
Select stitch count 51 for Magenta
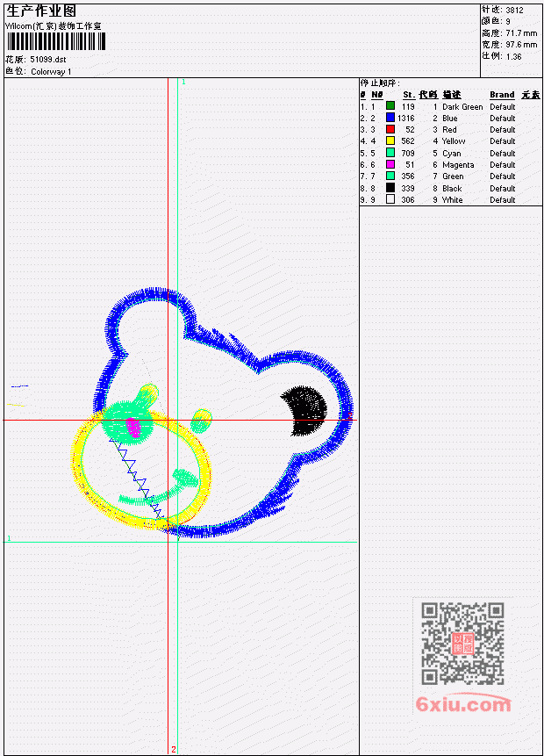[x=410, y=165]
